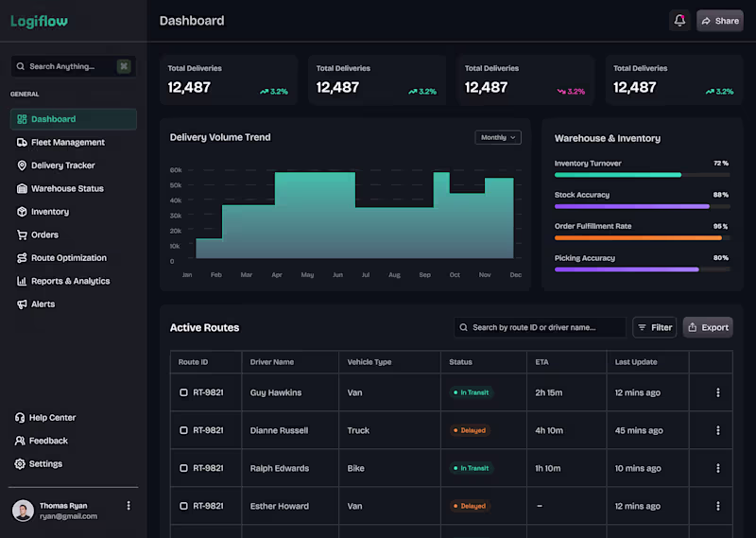This screenshot has height=538, width=756.
Task: Select checkbox for Dianne Russell route
Action: coord(183,430)
